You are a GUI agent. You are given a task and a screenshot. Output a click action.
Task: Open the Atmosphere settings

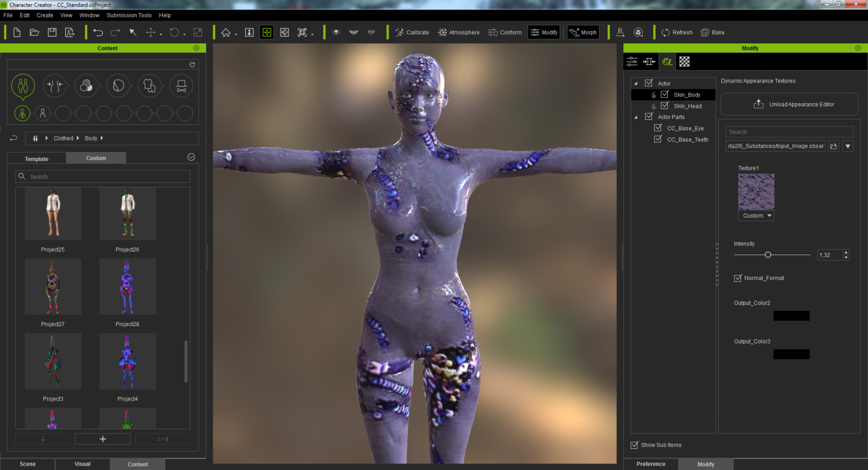(x=458, y=33)
